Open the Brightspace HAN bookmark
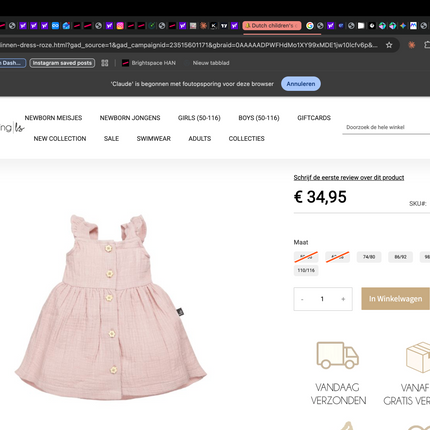The width and height of the screenshot is (430, 430). click(149, 63)
